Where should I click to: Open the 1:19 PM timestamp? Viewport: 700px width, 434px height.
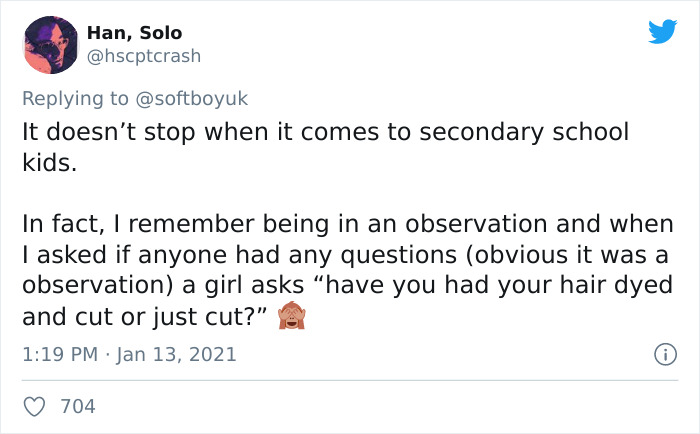pos(60,355)
